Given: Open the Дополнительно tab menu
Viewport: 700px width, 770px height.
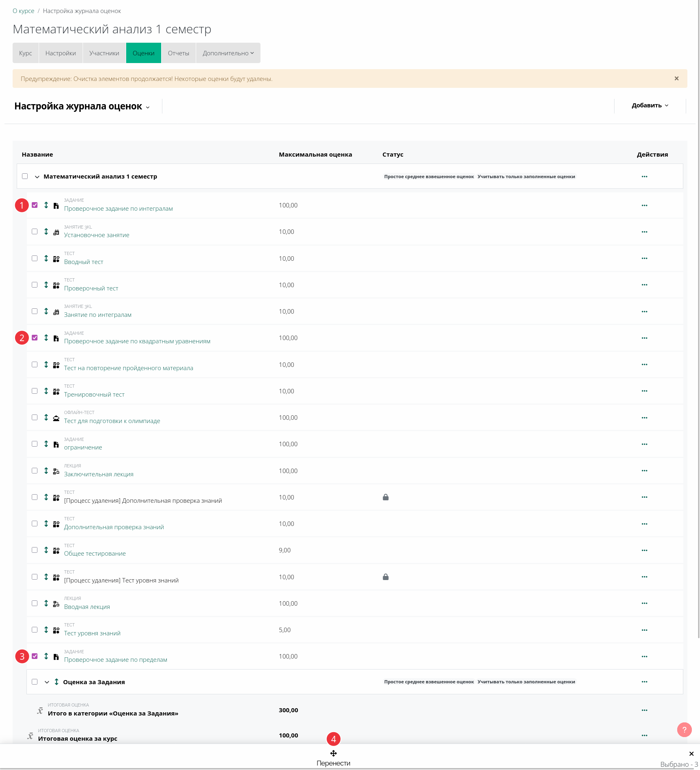Looking at the screenshot, I should click(228, 53).
